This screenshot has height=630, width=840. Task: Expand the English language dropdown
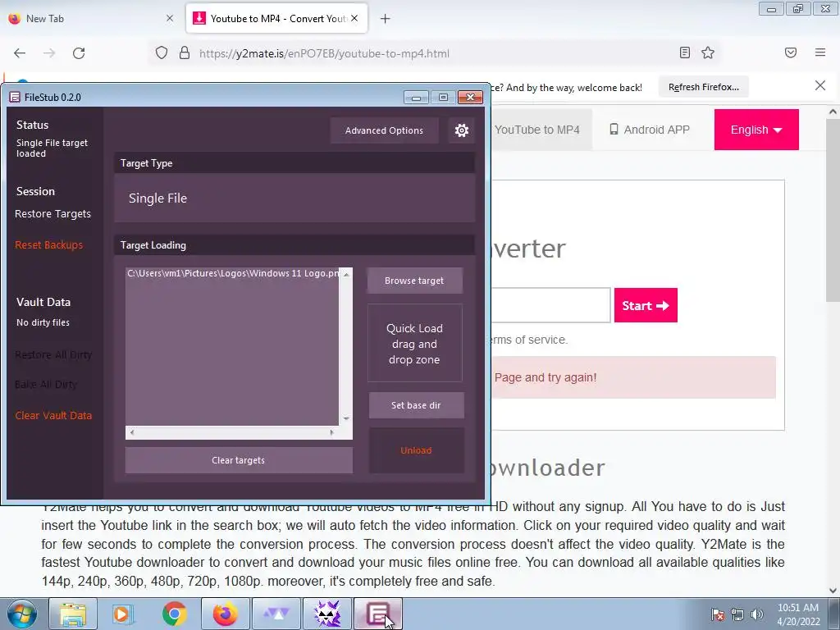pyautogui.click(x=756, y=130)
